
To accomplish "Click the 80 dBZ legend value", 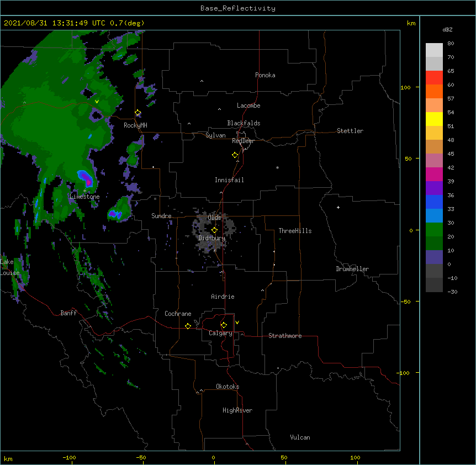I will (x=451, y=44).
